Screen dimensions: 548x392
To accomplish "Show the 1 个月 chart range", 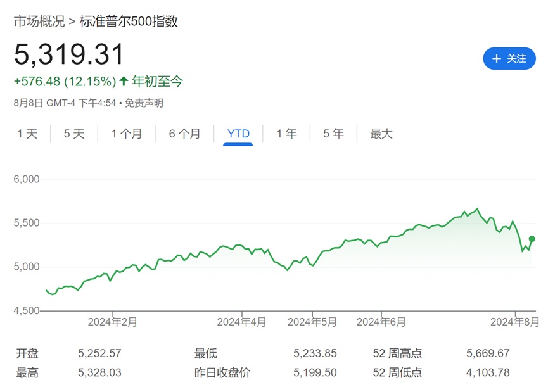I will [x=127, y=134].
